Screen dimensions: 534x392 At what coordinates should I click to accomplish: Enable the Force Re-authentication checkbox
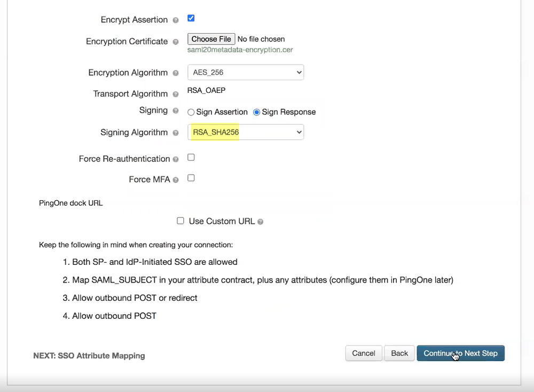click(191, 158)
